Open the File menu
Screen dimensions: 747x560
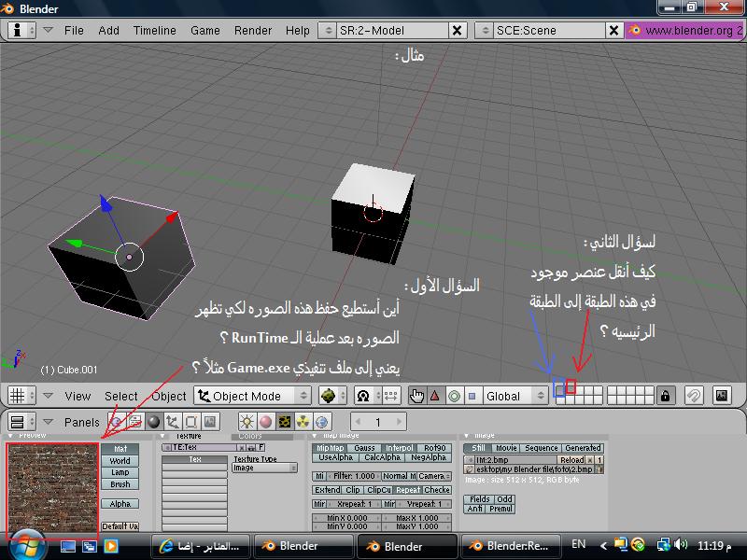click(74, 31)
